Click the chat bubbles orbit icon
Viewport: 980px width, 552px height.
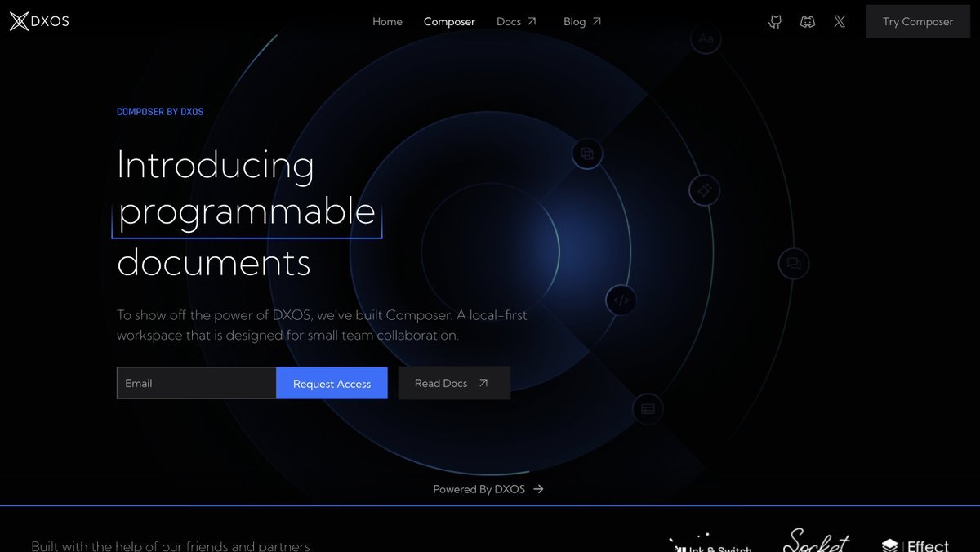coord(793,264)
